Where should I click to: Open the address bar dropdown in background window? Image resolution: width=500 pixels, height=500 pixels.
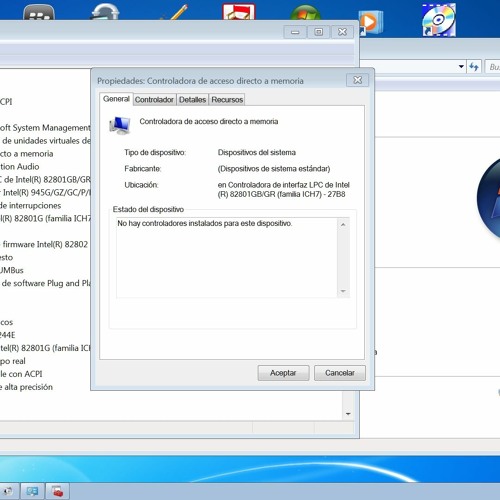pos(461,67)
